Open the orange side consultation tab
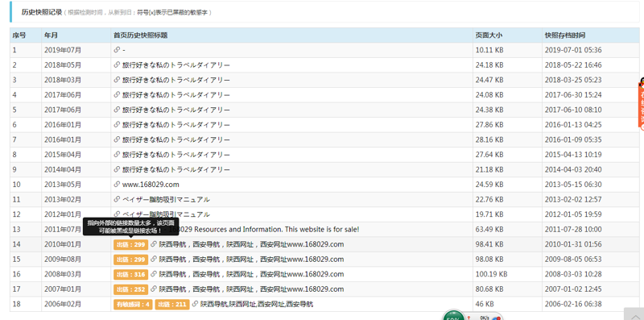 [641, 104]
